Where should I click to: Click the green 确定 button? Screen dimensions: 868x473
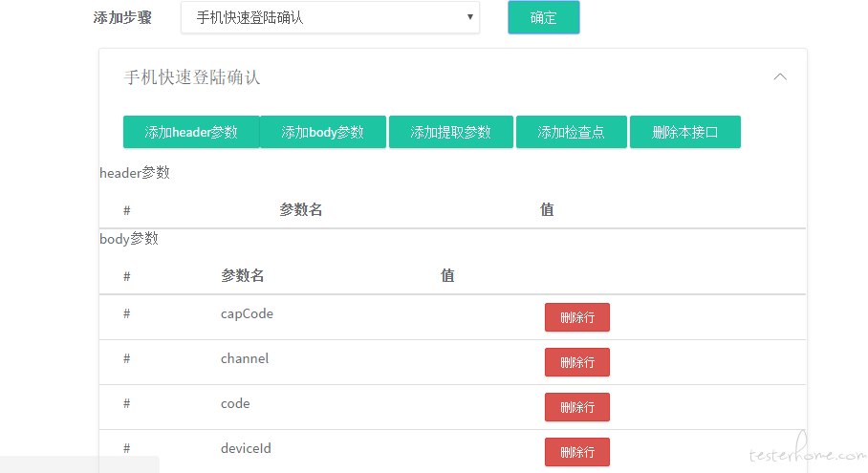[x=543, y=17]
